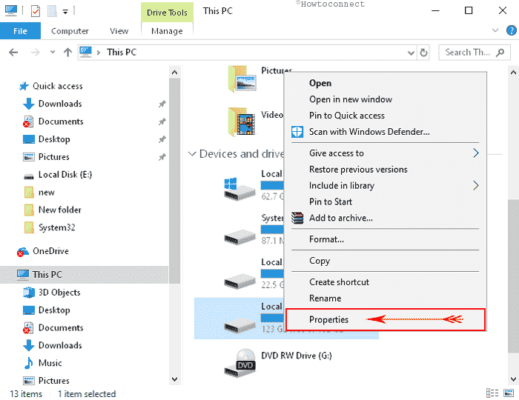This screenshot has width=519, height=400.
Task: Choose Copy from context menu
Action: [319, 261]
